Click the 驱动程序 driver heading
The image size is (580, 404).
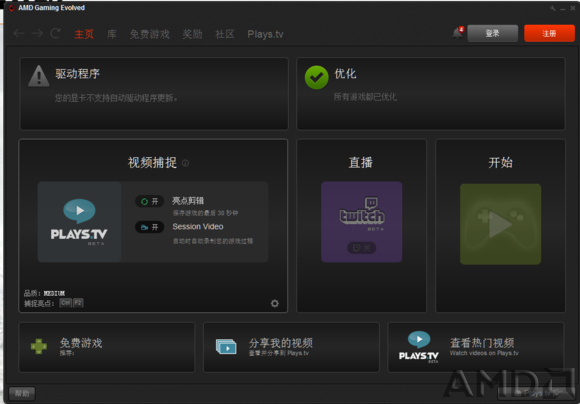coord(77,74)
